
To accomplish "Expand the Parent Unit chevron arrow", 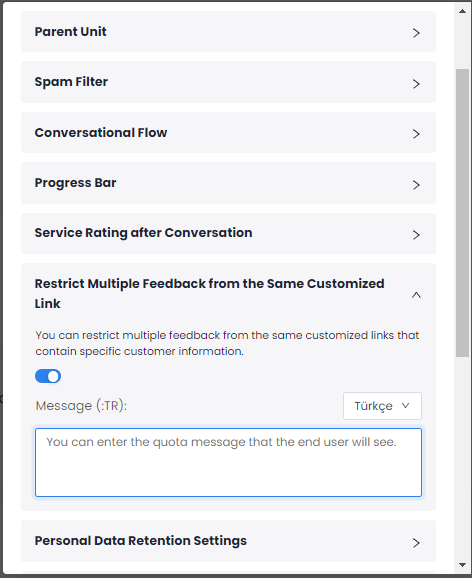I will [x=416, y=33].
